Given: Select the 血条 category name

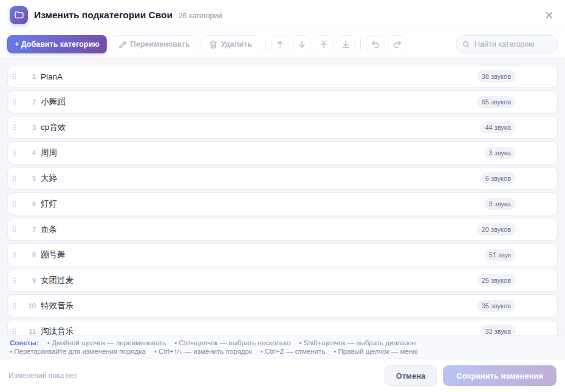Looking at the screenshot, I should (x=49, y=229).
